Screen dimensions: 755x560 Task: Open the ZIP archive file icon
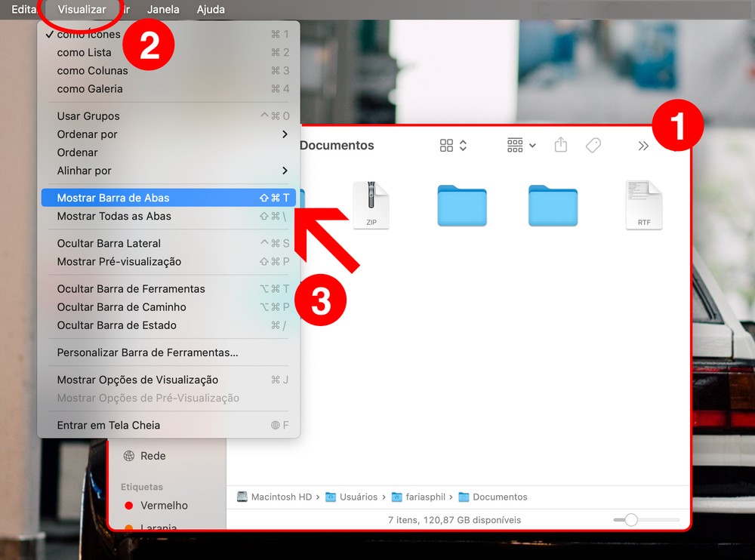[371, 205]
